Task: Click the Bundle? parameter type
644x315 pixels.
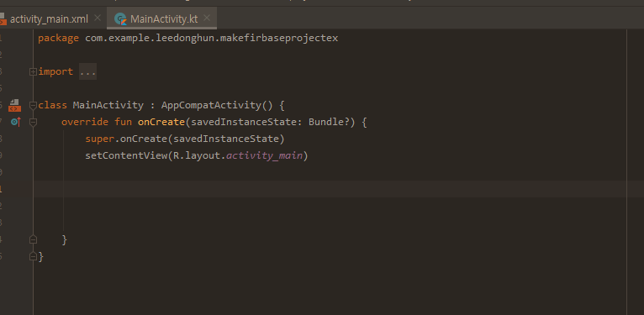Action: (329, 123)
